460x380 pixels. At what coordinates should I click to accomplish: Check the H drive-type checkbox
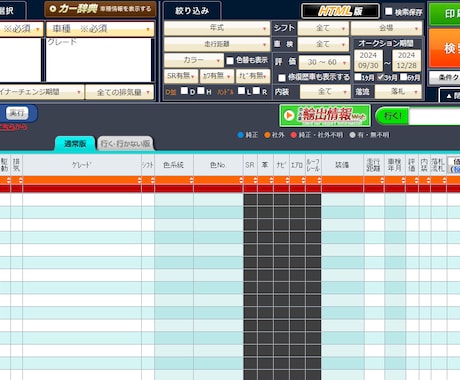coord(201,91)
